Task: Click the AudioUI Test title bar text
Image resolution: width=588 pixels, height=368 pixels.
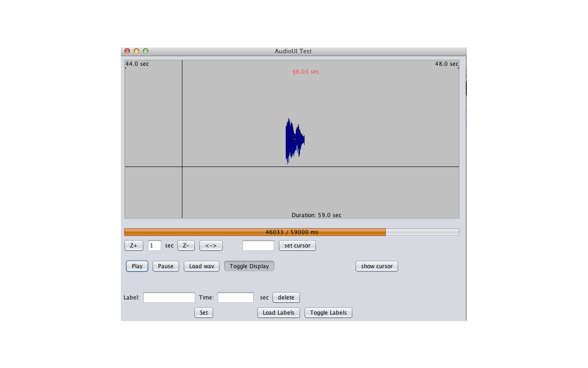Action: [x=293, y=51]
